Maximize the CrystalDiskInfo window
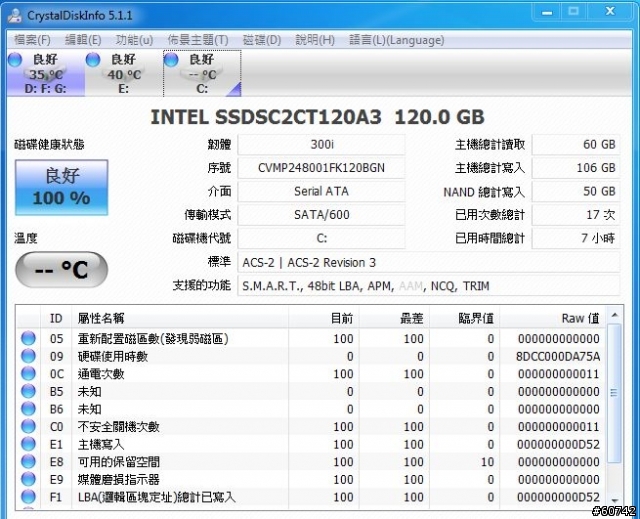The height and width of the screenshot is (519, 640). tap(573, 12)
